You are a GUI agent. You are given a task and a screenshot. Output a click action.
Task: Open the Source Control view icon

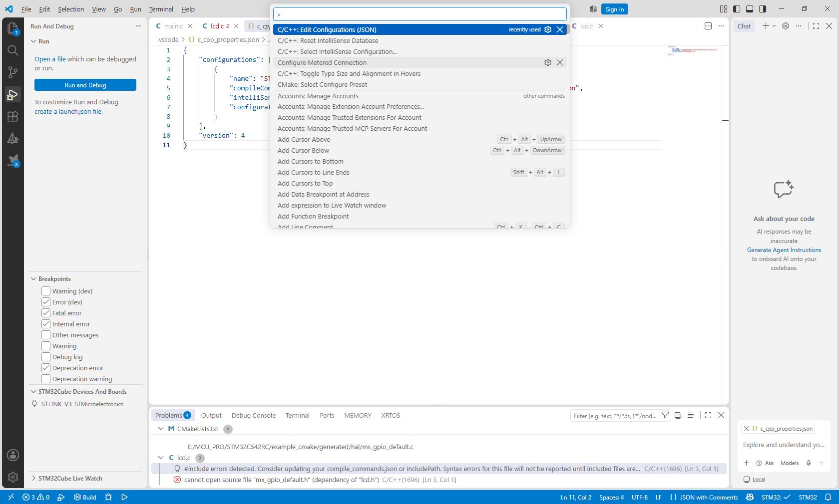[x=13, y=72]
